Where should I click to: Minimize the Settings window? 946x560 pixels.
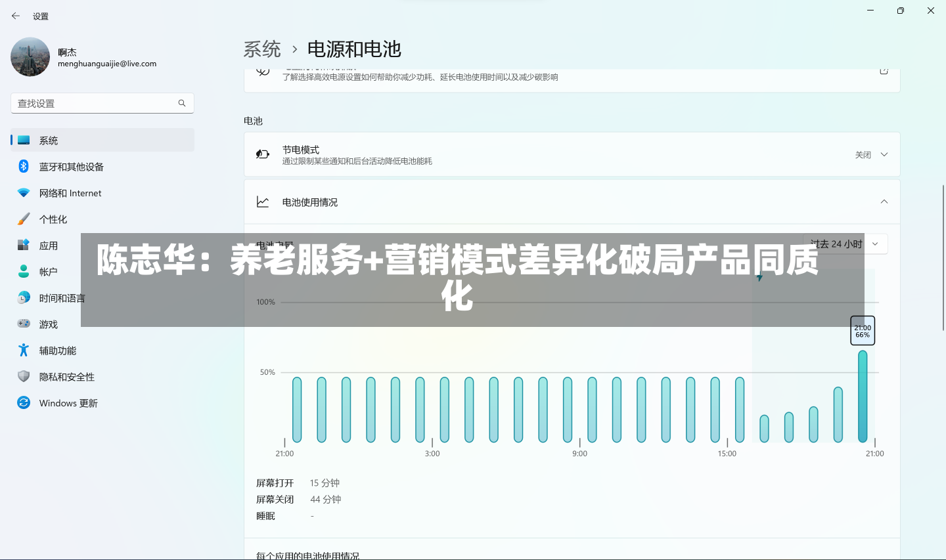[870, 11]
